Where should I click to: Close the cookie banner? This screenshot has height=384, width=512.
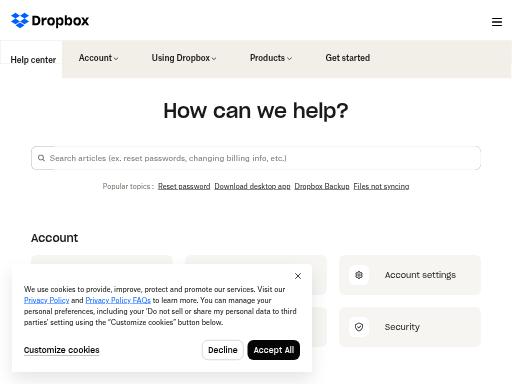(298, 276)
